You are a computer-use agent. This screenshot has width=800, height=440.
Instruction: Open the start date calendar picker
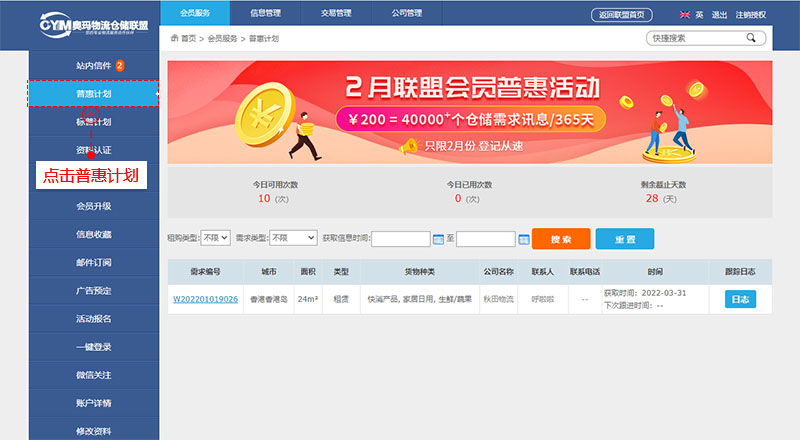pos(438,240)
